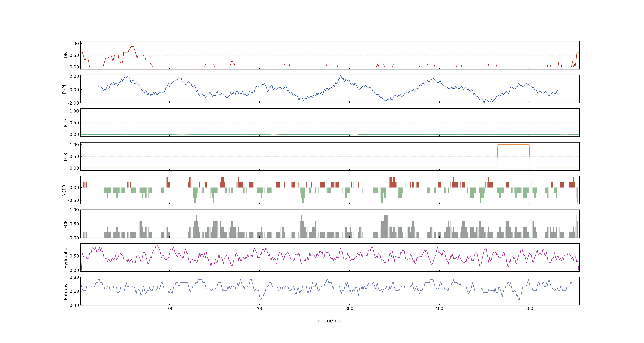
Task: Click the x-axis tick label 500
Action: 529,309
